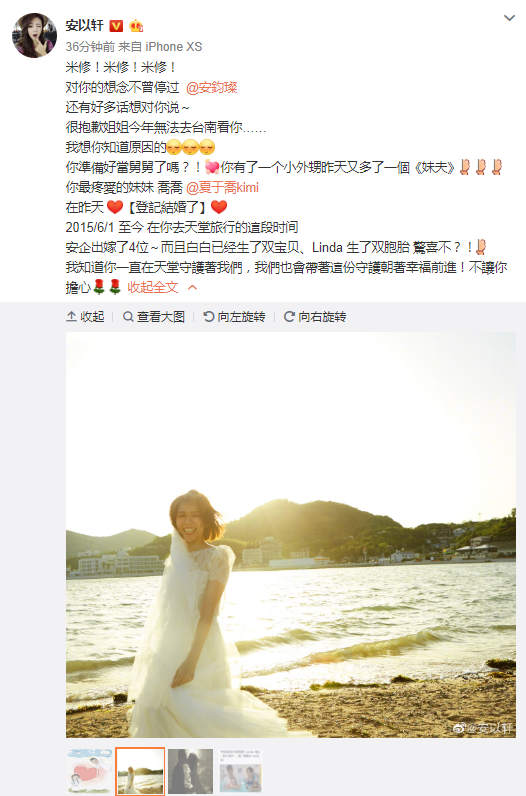The width and height of the screenshot is (526, 796).
Task: Click 收起 to collapse the image viewer
Action: point(85,317)
